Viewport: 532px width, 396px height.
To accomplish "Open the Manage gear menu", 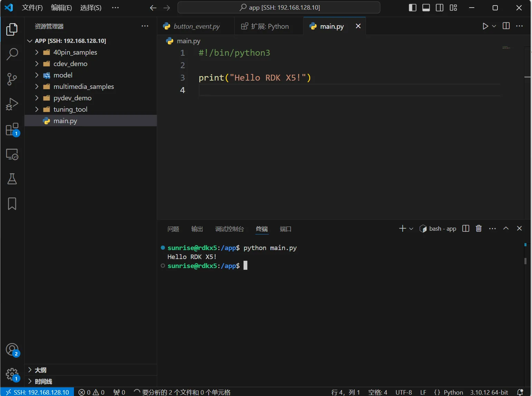I will pos(12,375).
